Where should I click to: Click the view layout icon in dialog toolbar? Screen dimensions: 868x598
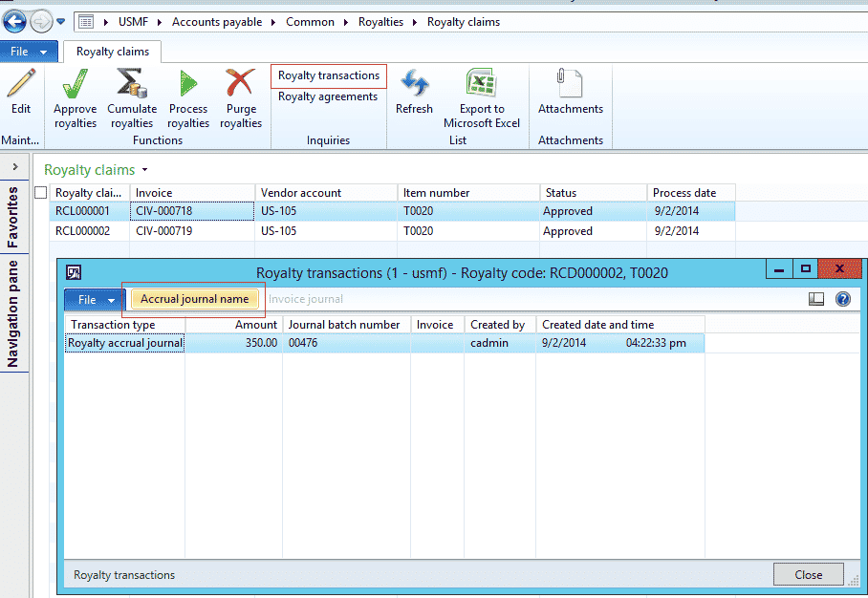coord(816,299)
